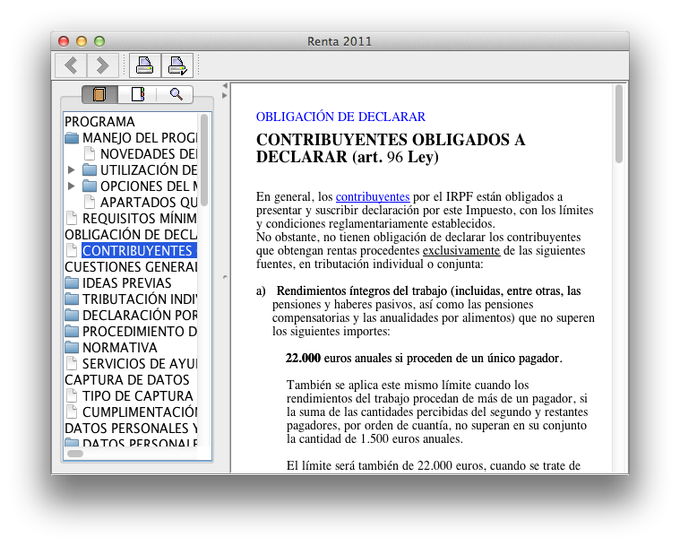Open Page Setup printer icon with checkmark
The width and height of the screenshot is (680, 546).
pos(177,65)
